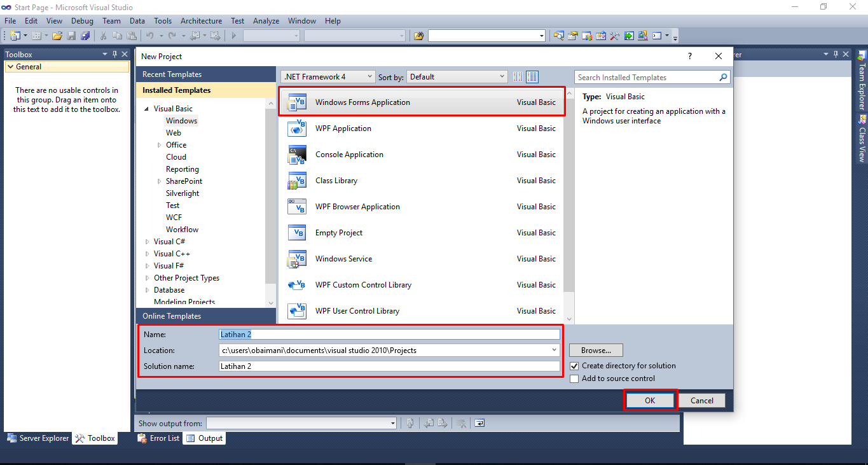
Task: Click the medium icons view button
Action: coord(532,77)
